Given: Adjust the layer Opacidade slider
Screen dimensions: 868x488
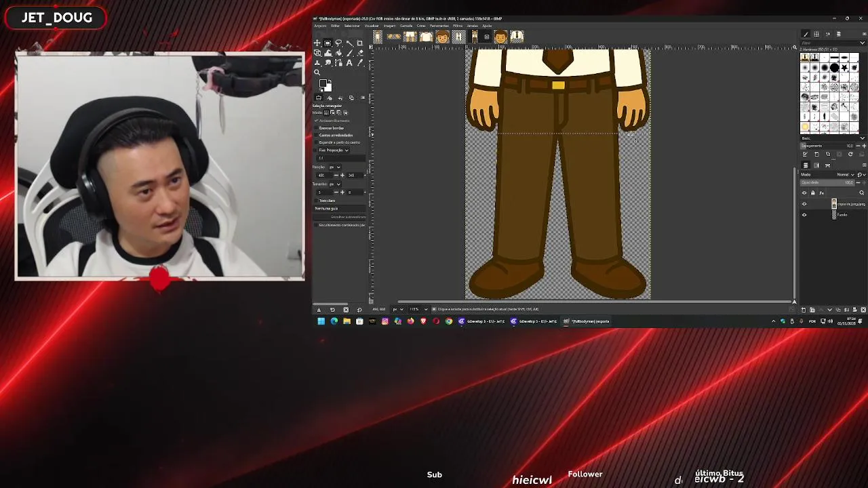Looking at the screenshot, I should click(x=827, y=182).
